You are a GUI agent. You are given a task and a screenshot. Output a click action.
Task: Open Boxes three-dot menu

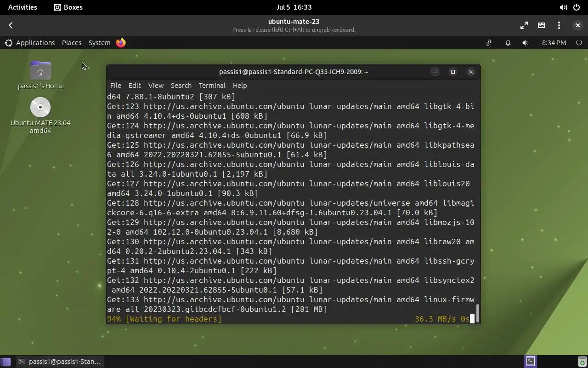tap(559, 26)
